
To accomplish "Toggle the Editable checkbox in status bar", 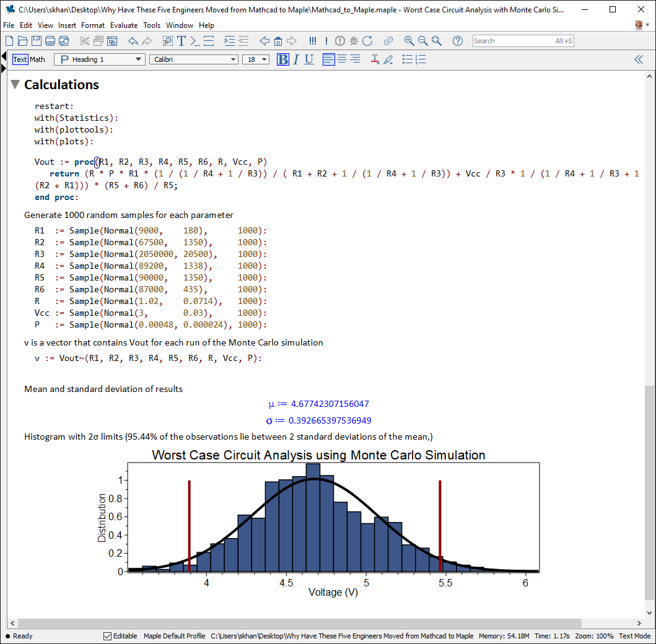I will tap(108, 636).
